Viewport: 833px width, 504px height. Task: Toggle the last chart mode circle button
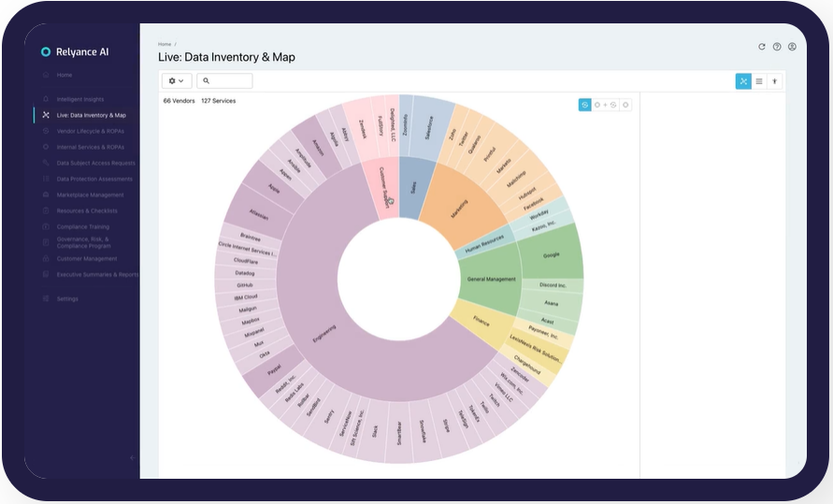pyautogui.click(x=625, y=105)
